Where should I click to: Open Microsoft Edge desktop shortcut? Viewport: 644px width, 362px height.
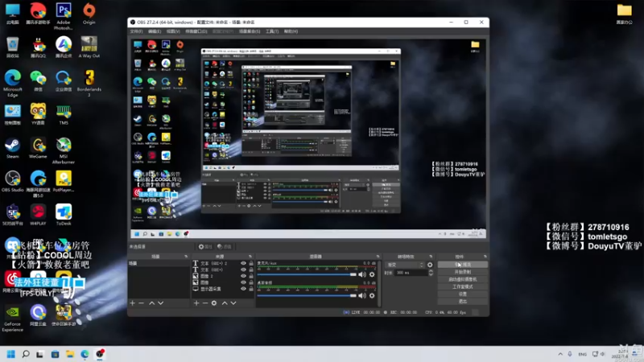tap(13, 84)
